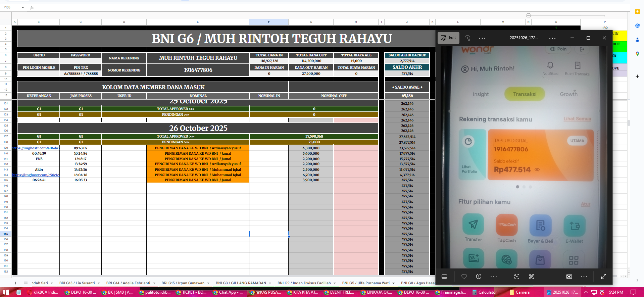
Task: Open Calculator from taskbar
Action: tap(485, 292)
